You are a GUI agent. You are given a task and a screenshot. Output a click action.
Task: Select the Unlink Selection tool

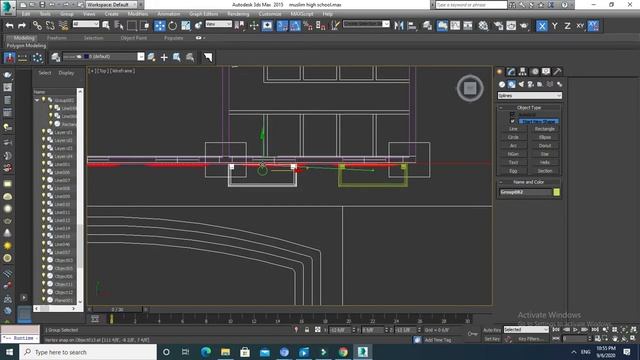(x=50, y=26)
